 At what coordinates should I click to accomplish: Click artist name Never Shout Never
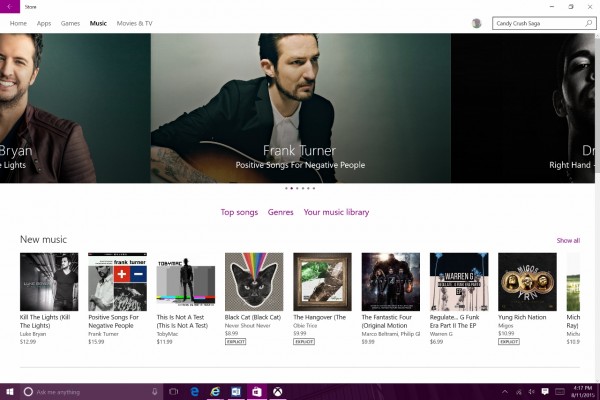point(248,326)
